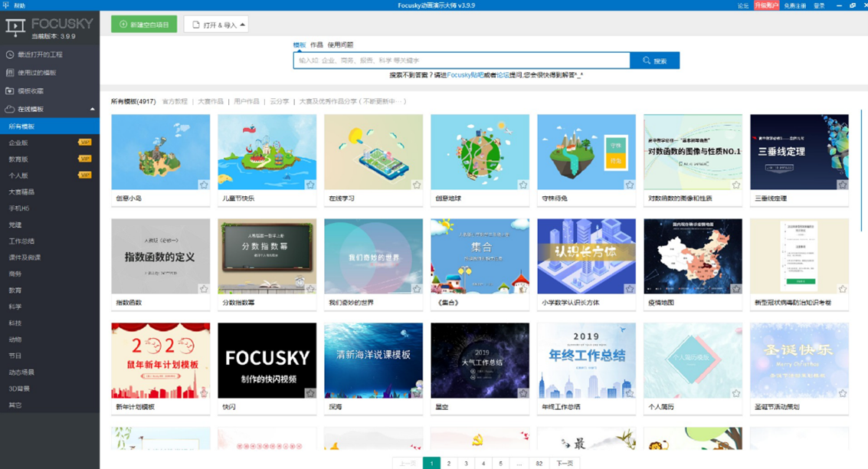Toggle the star on the 快闪 template

coord(310,393)
